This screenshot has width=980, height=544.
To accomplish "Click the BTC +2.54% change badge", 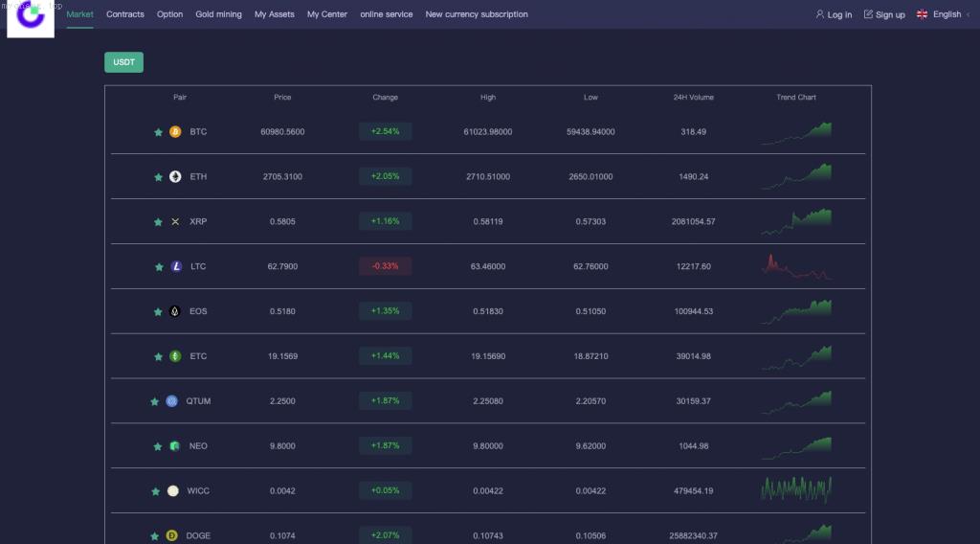I will 385,131.
